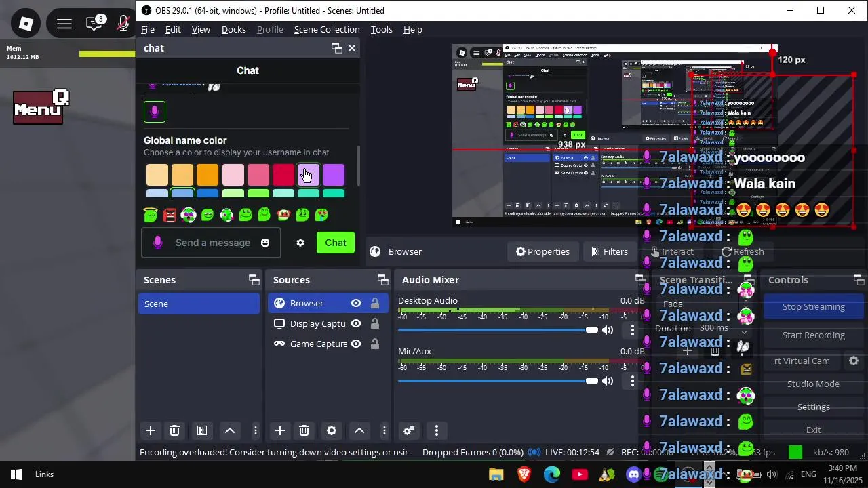Mute Mic/Aux speaker icon
This screenshot has height=488, width=868.
608,381
